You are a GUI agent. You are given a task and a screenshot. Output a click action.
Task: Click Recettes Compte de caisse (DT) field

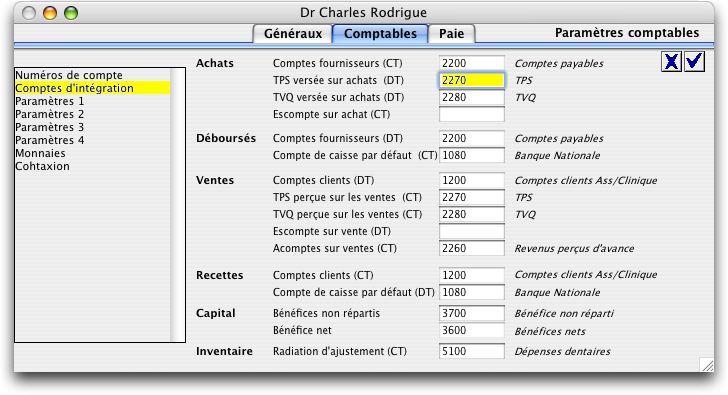472,292
